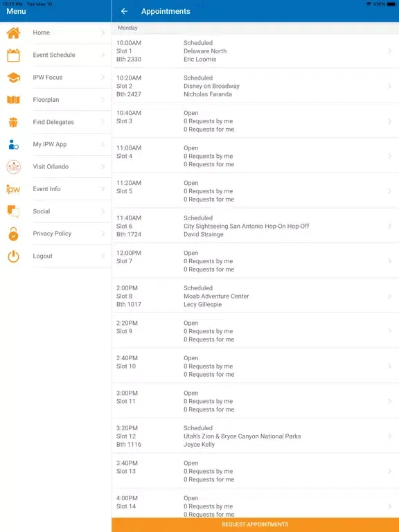Tap the IPW Focus graduation cap icon
Screen dimensions: 399x532
tap(13, 78)
